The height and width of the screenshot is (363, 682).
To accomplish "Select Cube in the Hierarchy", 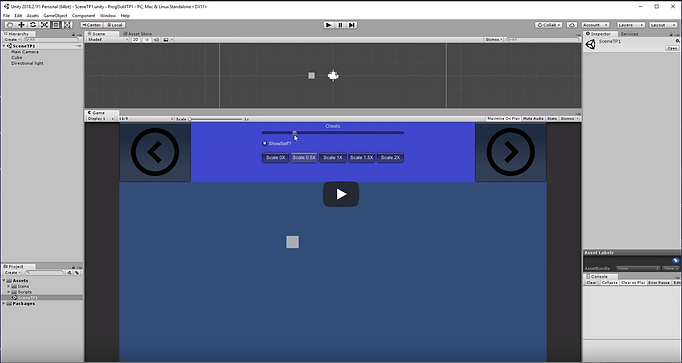I will click(x=17, y=57).
